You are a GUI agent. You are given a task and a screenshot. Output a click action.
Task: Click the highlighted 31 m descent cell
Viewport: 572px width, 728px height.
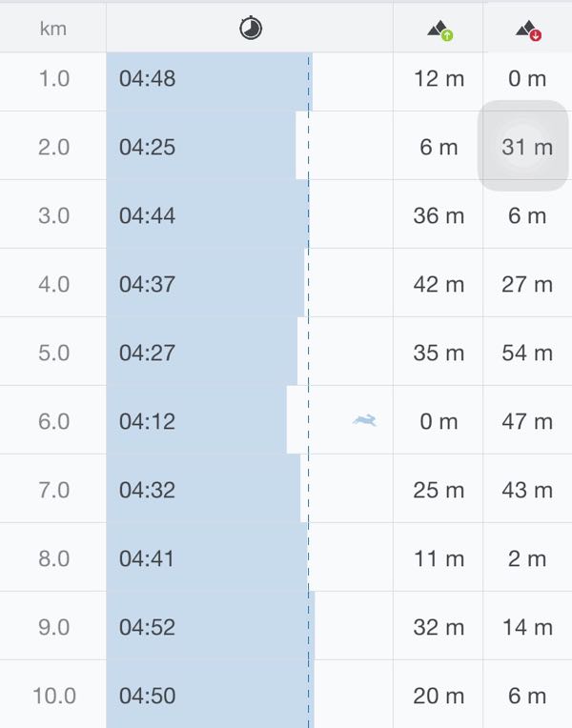click(x=527, y=148)
